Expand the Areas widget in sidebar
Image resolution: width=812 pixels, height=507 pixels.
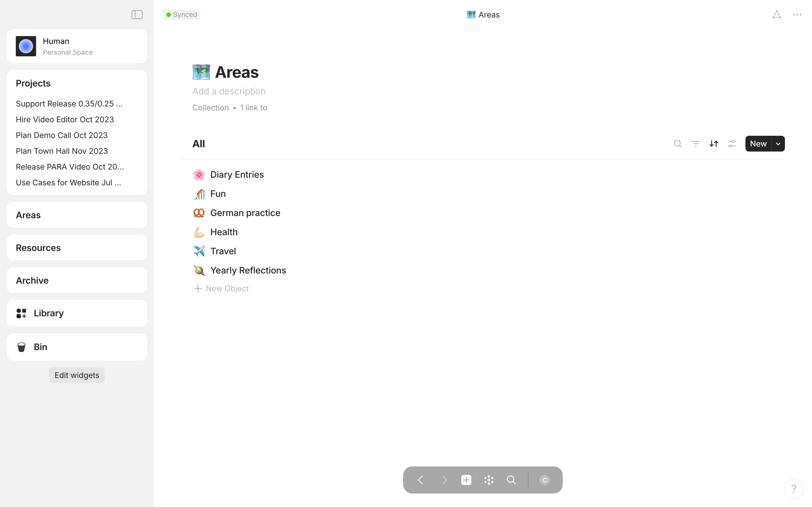28,215
